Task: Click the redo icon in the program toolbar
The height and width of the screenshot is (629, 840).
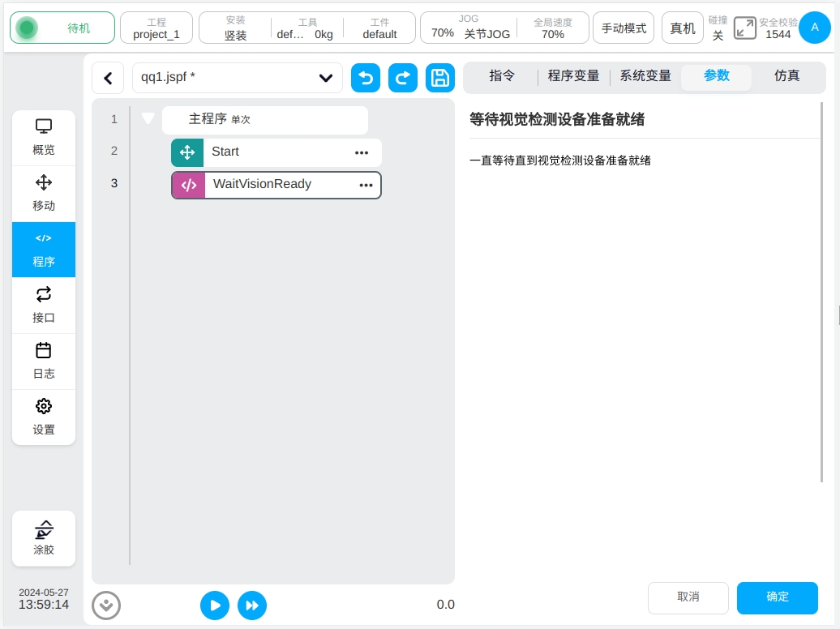Action: (x=403, y=78)
